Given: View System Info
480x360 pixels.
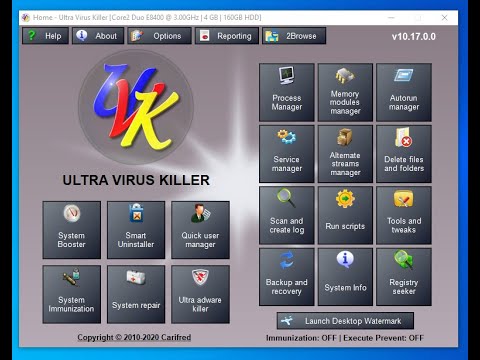Looking at the screenshot, I should click(345, 277).
